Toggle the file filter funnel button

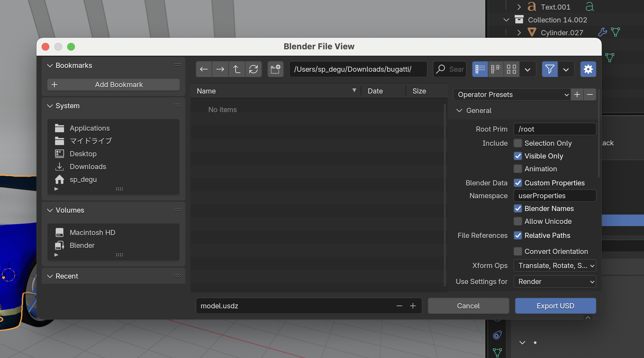point(550,69)
